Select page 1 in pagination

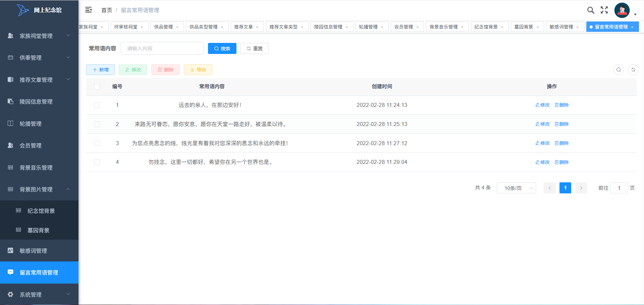(565, 188)
